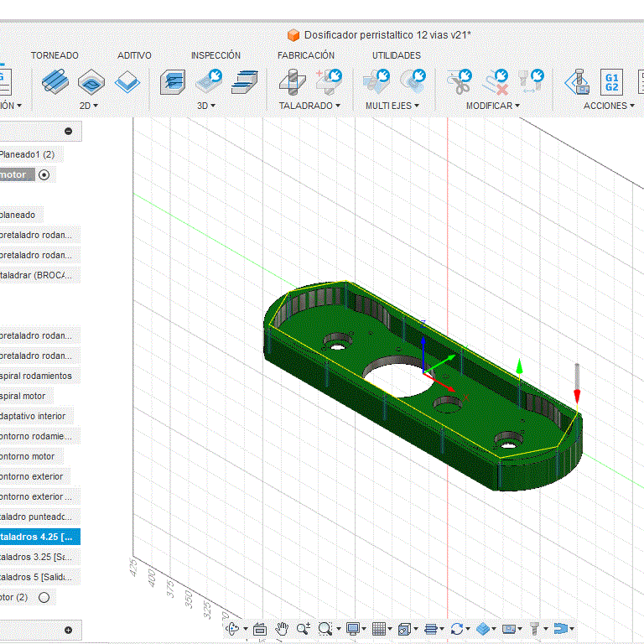The image size is (644, 644).
Task: Select the 'taladro punteado' operation
Action: tap(36, 517)
